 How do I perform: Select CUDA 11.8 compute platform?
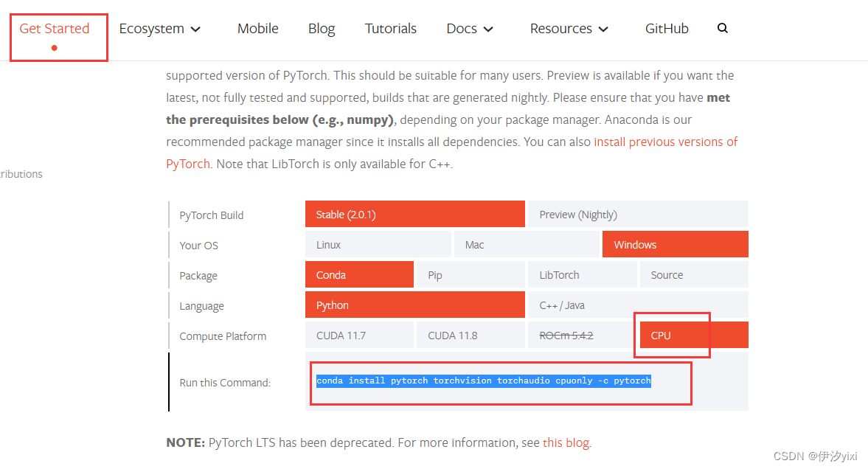pyautogui.click(x=471, y=335)
